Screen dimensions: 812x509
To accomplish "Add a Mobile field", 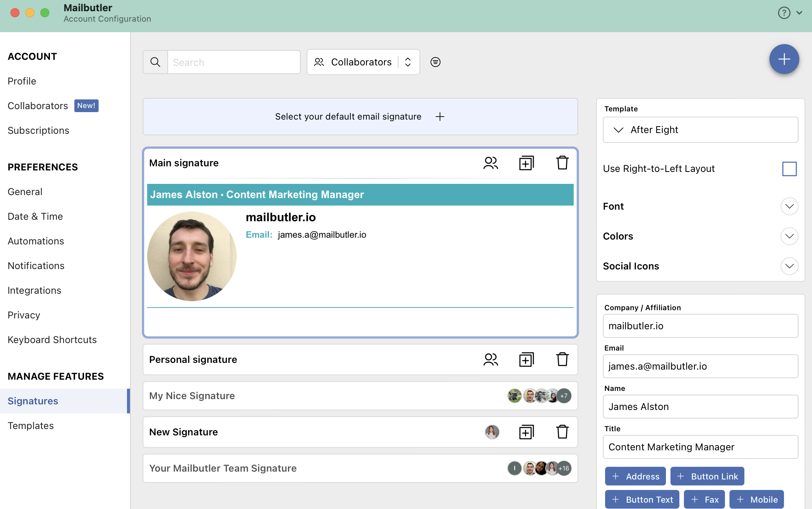I will click(x=756, y=499).
